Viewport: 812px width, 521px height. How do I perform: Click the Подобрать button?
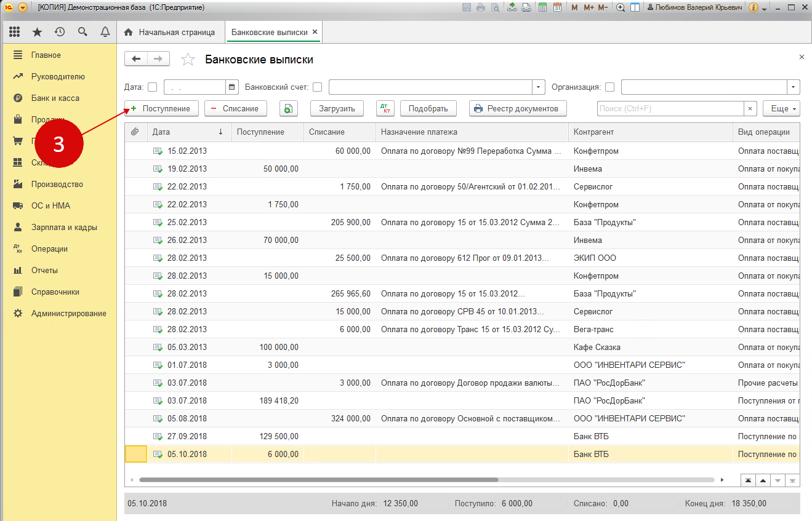click(428, 109)
